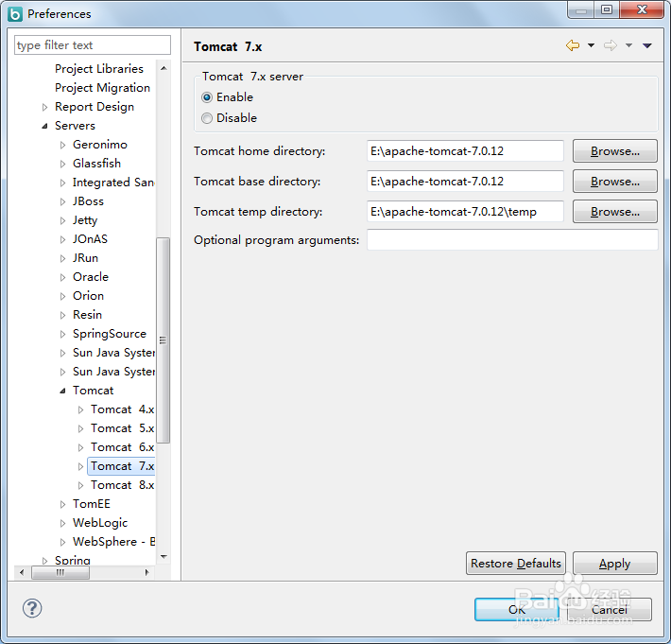Collapse the Tomcat tree node
The height and width of the screenshot is (644, 671).
click(x=63, y=391)
